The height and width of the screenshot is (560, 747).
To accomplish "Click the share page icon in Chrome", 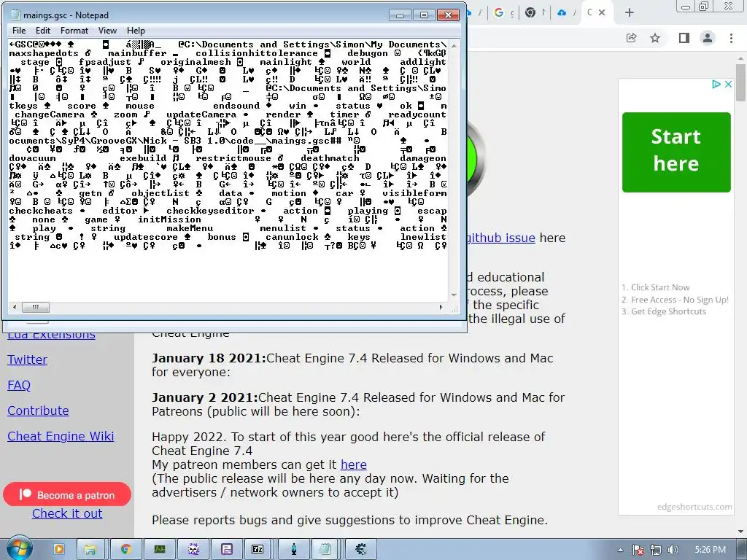I will [x=632, y=38].
